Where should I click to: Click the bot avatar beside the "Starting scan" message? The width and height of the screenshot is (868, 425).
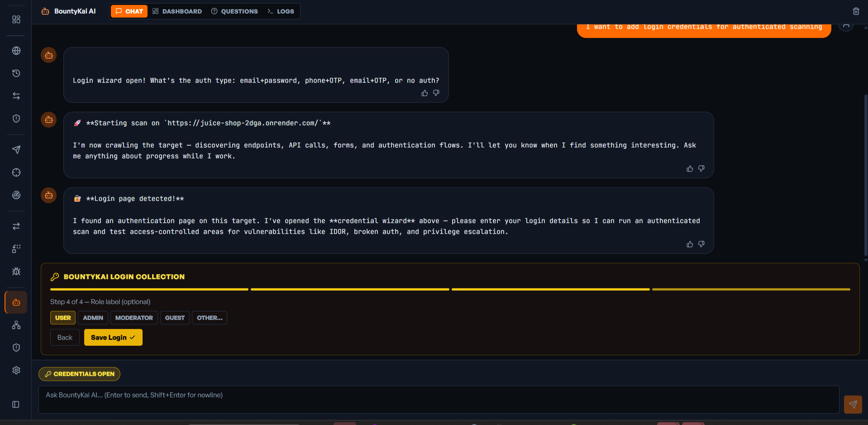49,120
